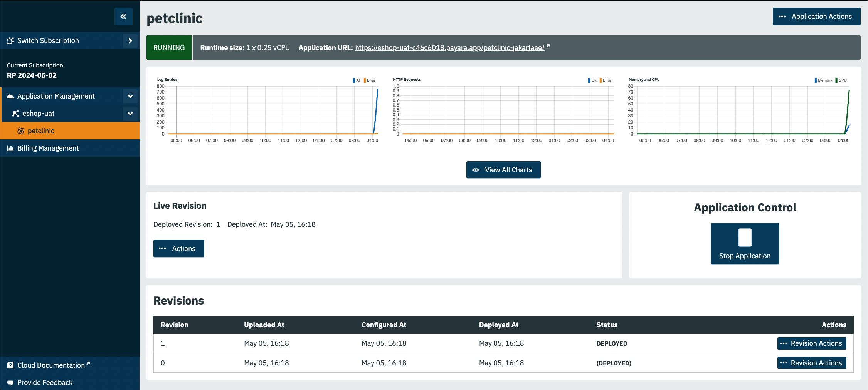Click (DEPLOYED) status of revision 0
The image size is (868, 390).
click(614, 363)
